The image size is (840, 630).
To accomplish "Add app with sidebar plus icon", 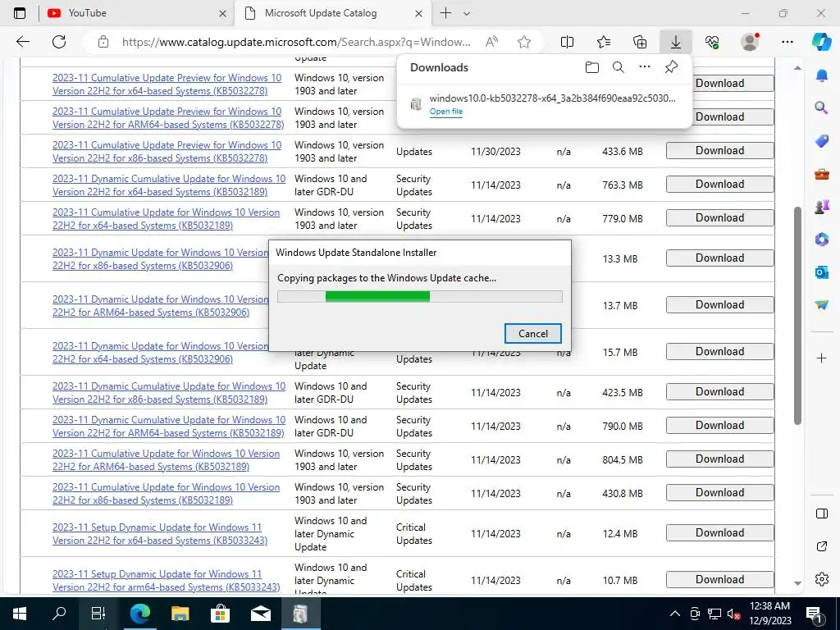I will [x=821, y=358].
